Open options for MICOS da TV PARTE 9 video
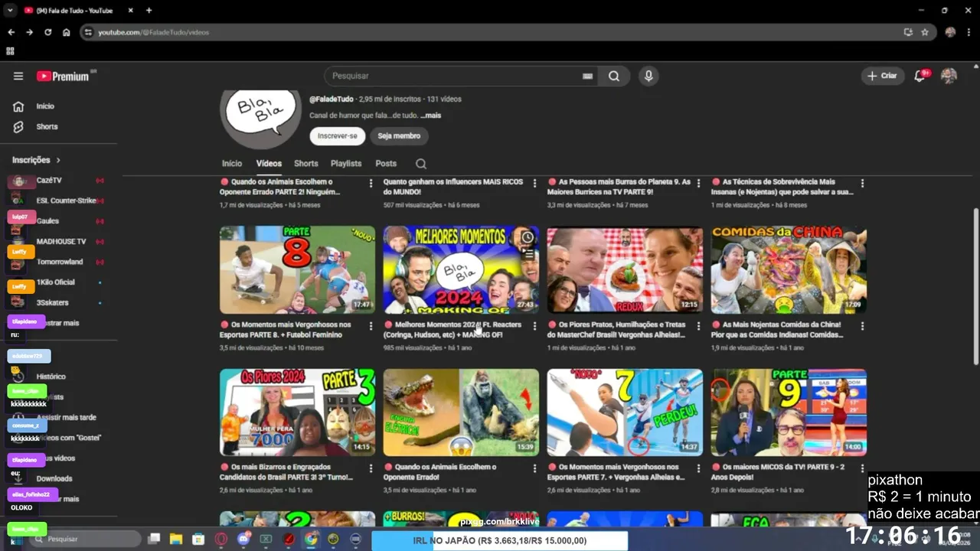Viewport: 980px width, 551px height. (x=862, y=468)
